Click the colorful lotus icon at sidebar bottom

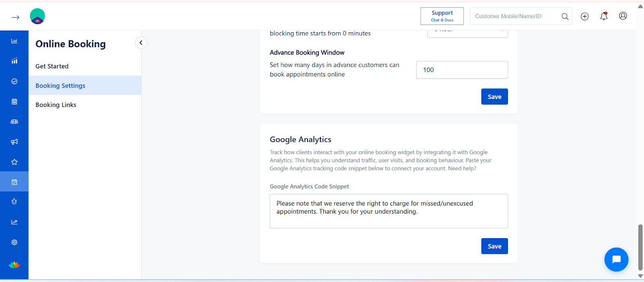(x=14, y=265)
